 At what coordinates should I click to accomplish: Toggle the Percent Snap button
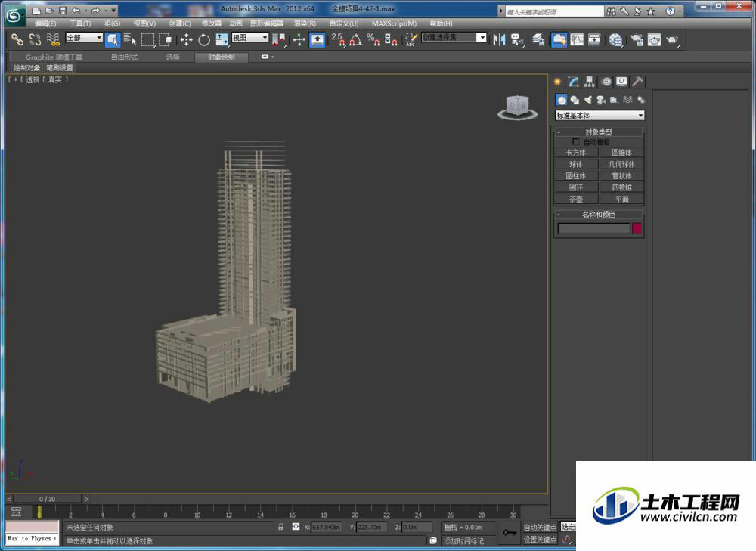point(373,39)
